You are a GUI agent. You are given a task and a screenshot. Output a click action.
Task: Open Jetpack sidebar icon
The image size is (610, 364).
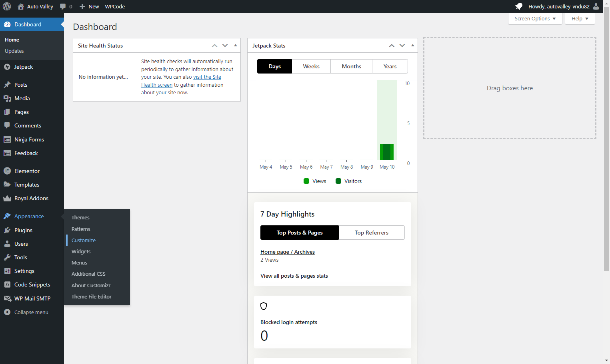pos(7,67)
